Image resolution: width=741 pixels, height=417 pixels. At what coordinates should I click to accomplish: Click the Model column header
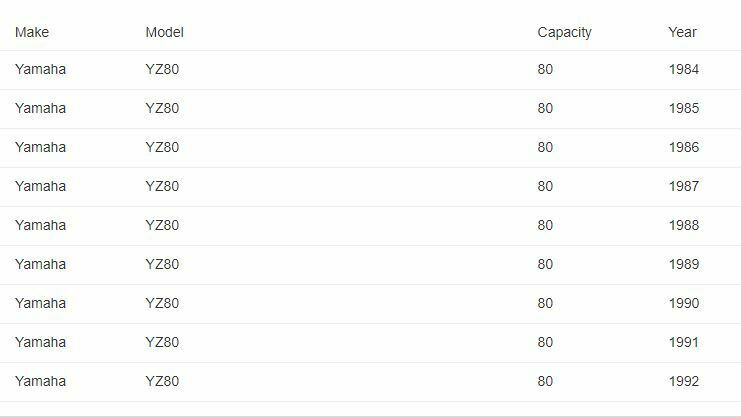point(164,32)
